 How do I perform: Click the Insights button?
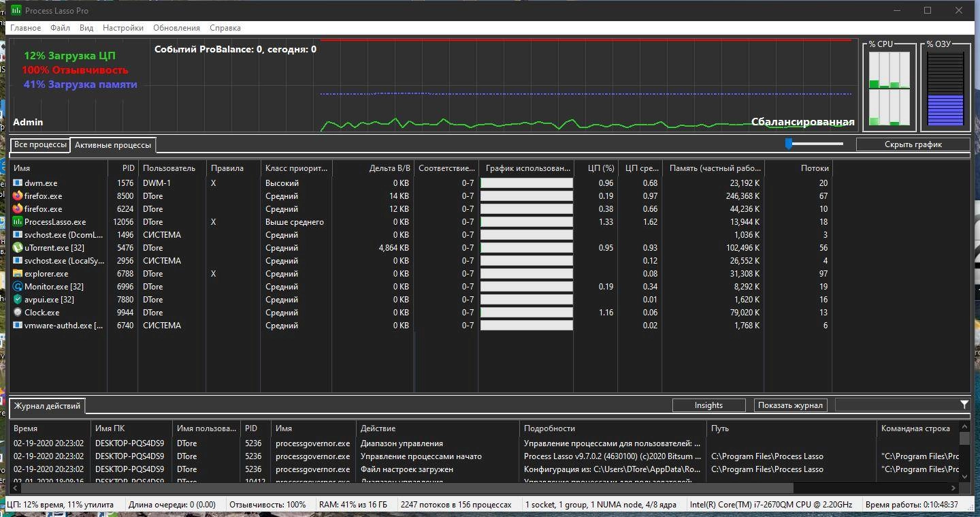(708, 405)
